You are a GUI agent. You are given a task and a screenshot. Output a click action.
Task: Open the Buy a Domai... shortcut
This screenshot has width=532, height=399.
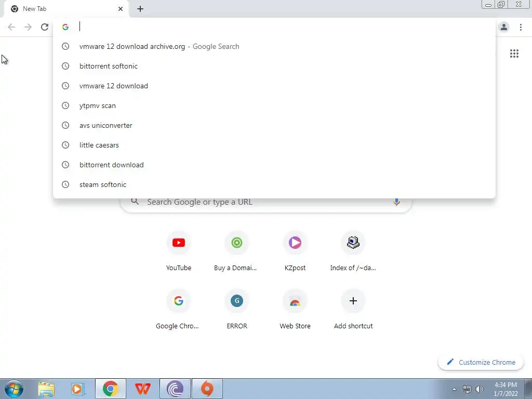pyautogui.click(x=236, y=251)
